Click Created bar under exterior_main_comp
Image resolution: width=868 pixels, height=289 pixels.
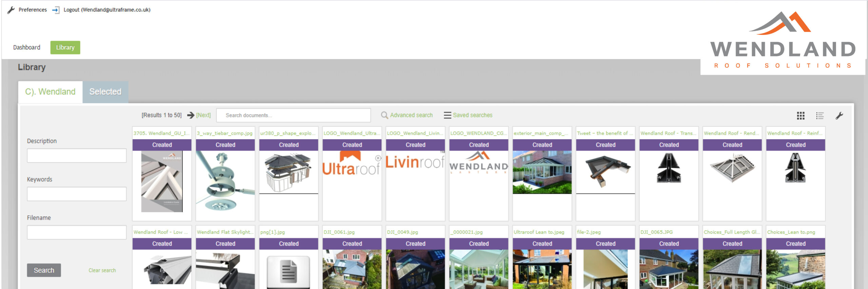[x=542, y=145]
